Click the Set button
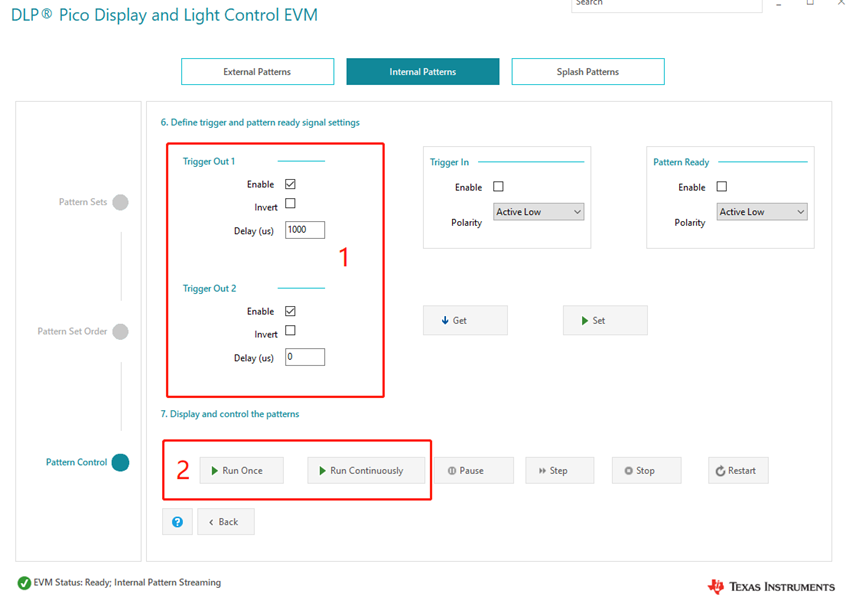Image resolution: width=846 pixels, height=597 pixels. pos(605,320)
